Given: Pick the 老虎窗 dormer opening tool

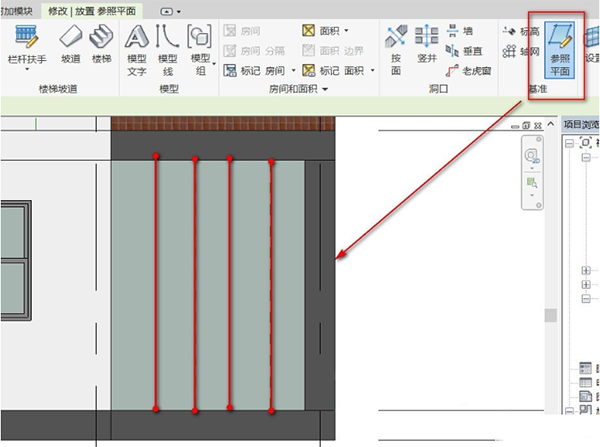Looking at the screenshot, I should coord(468,71).
